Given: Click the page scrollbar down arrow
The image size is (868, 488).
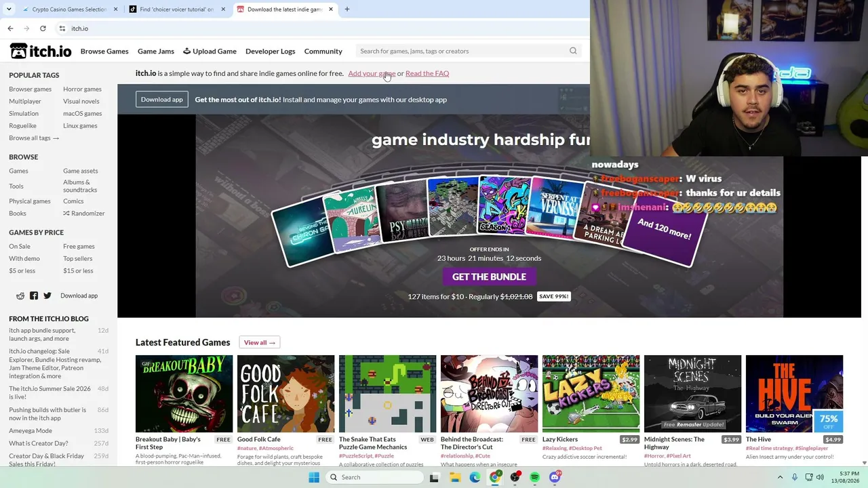Looking at the screenshot, I should coord(864,463).
